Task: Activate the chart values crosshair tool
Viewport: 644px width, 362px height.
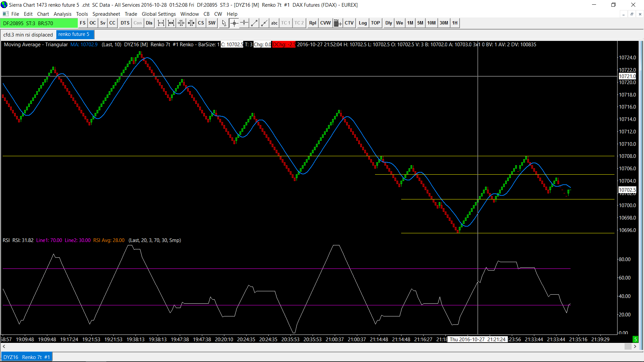Action: (x=234, y=23)
